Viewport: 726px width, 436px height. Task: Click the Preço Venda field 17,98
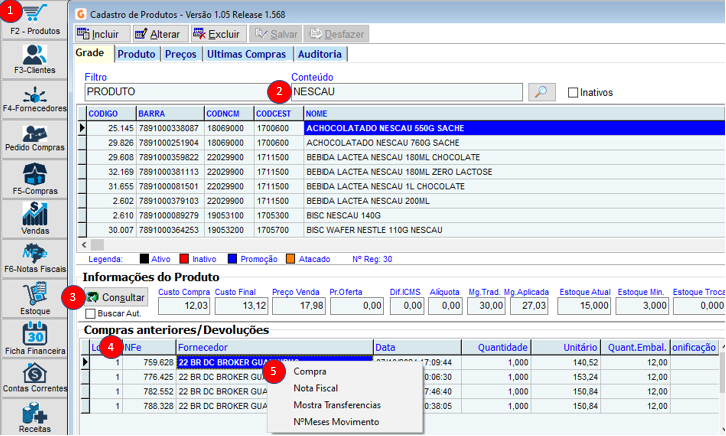point(299,306)
